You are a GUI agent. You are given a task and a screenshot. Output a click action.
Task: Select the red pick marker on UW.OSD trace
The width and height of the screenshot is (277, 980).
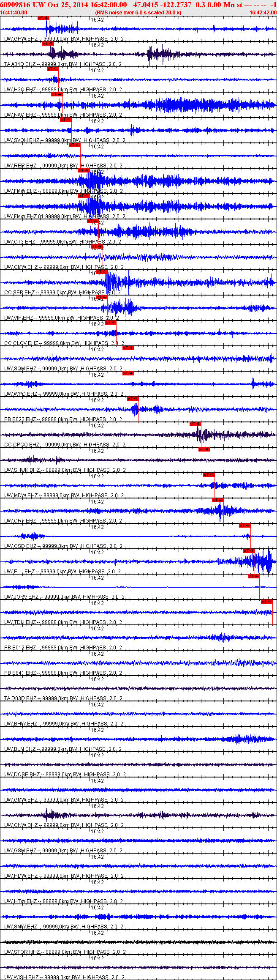(x=244, y=526)
